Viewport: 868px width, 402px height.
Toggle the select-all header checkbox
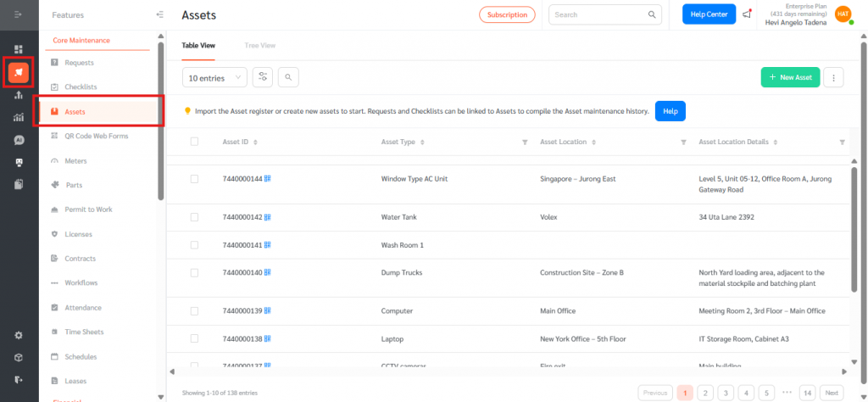(194, 142)
